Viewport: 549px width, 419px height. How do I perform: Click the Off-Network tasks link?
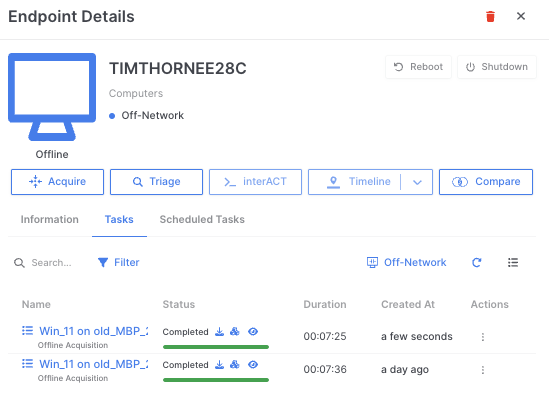[406, 263]
